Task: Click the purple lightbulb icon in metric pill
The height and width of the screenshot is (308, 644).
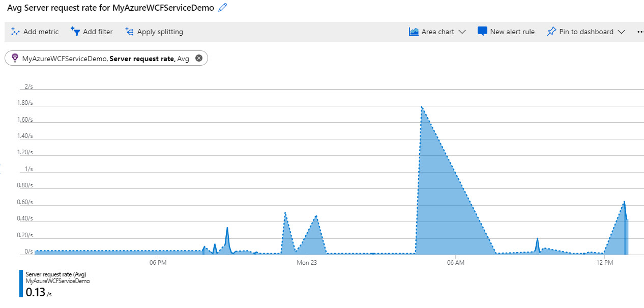Action: coord(15,59)
